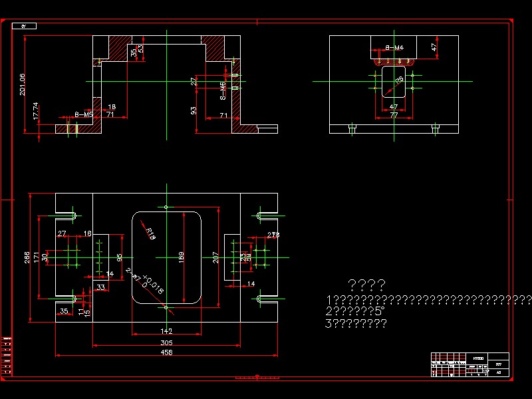Click the 288 overall height dimension
The height and width of the screenshot is (399, 532).
click(x=27, y=257)
